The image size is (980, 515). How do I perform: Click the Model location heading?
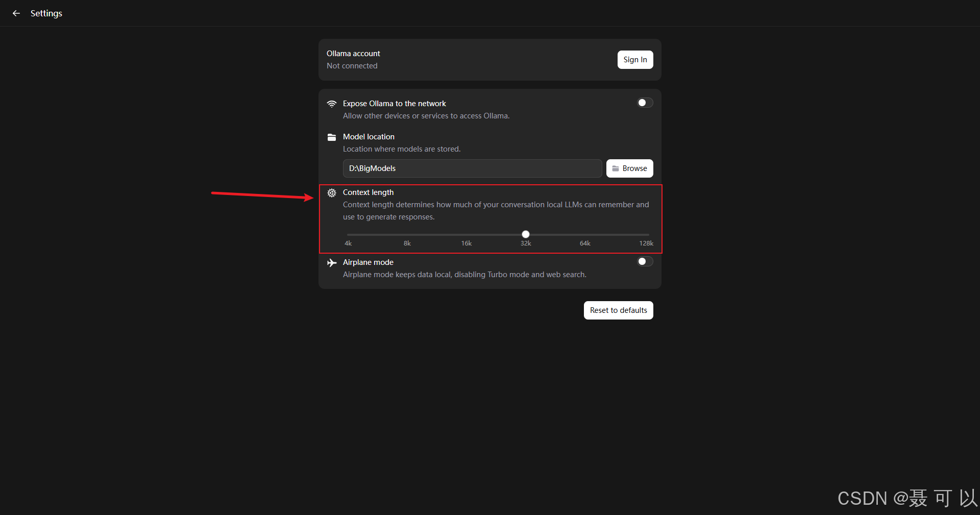click(369, 137)
